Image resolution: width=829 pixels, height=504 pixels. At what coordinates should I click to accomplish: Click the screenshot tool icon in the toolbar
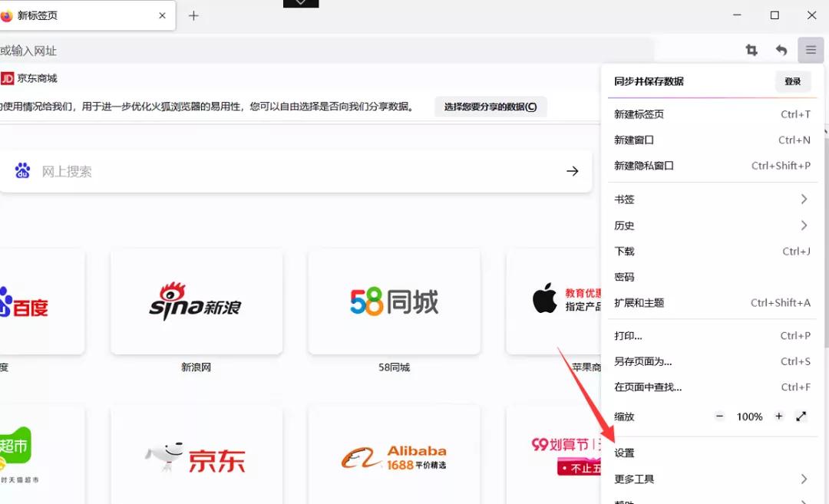tap(751, 50)
